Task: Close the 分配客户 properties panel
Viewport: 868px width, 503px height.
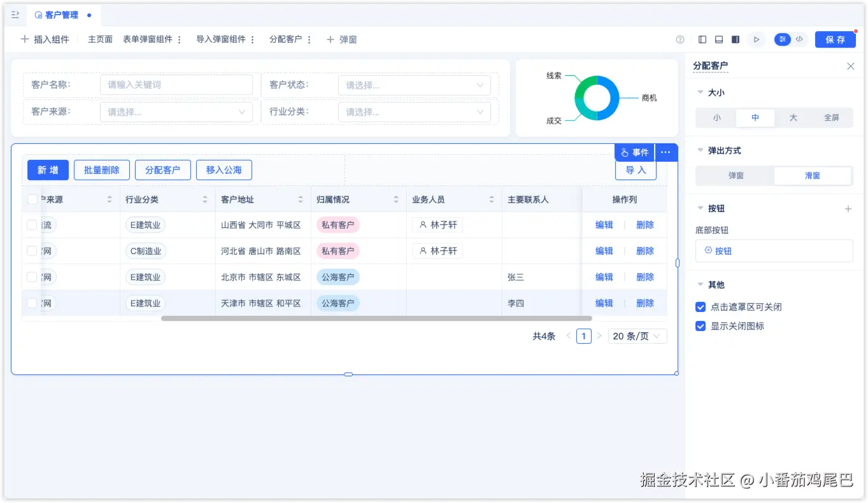Action: coord(851,66)
